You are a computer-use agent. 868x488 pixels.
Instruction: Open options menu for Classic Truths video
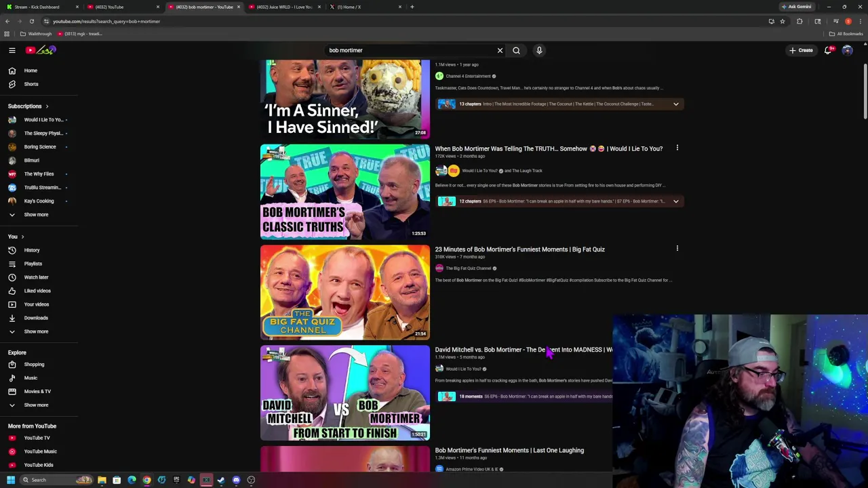677,148
